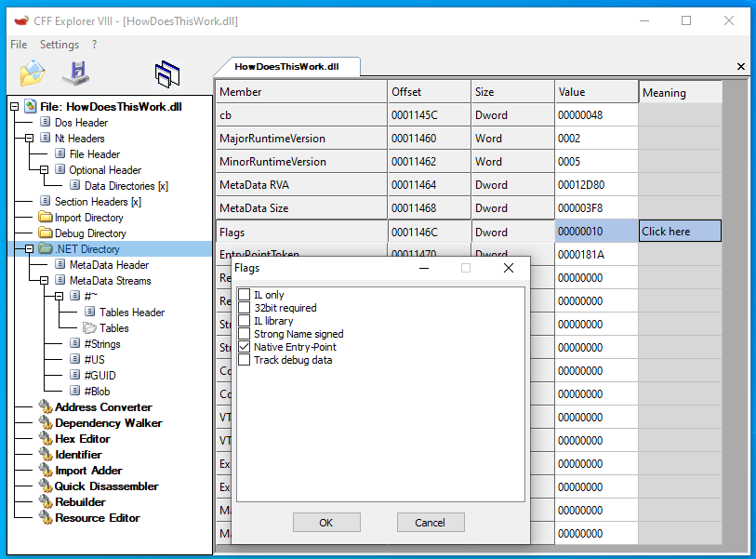The width and height of the screenshot is (756, 559).
Task: Open the Dependency Walker tool
Action: pos(109,423)
